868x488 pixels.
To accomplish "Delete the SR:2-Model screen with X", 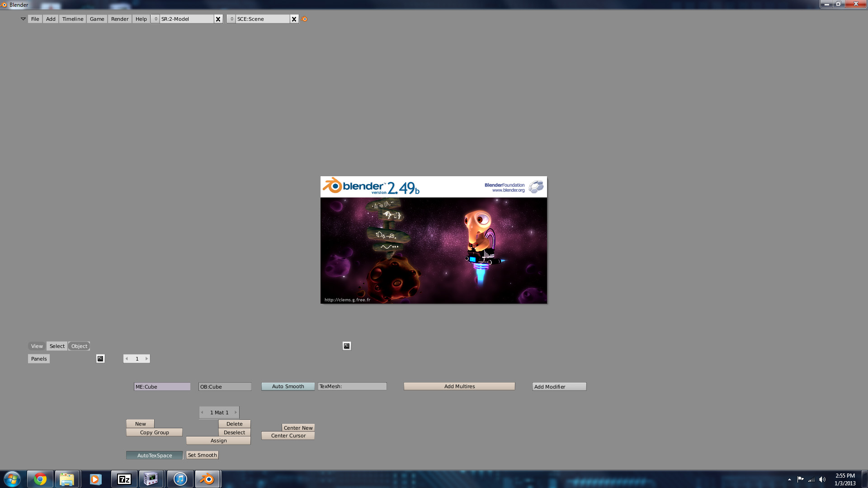I will click(x=218, y=19).
